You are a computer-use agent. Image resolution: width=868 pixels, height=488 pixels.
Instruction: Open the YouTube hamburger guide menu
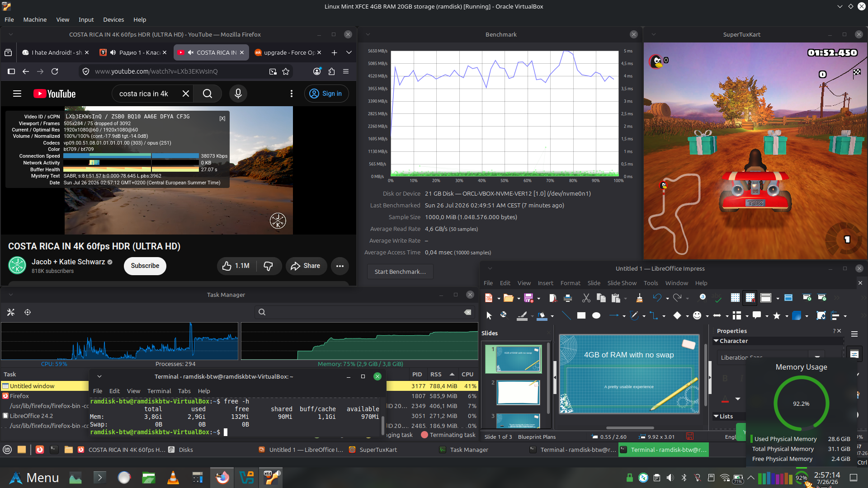17,94
